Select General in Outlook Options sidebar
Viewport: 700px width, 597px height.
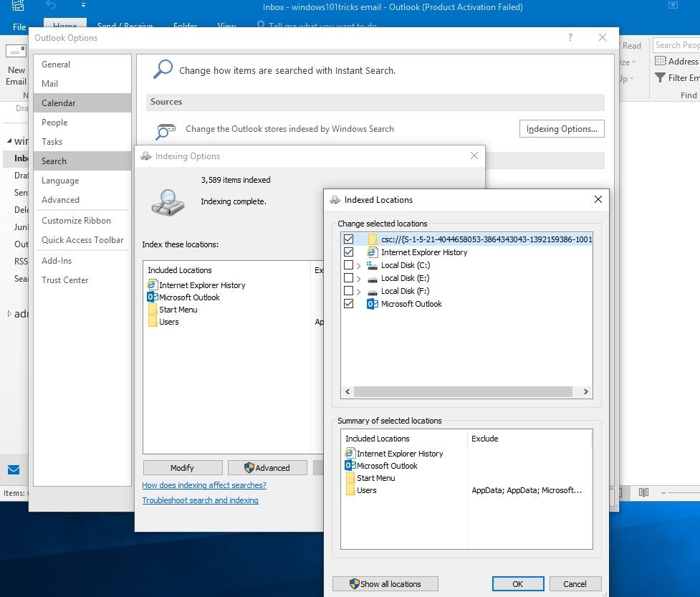coord(82,65)
